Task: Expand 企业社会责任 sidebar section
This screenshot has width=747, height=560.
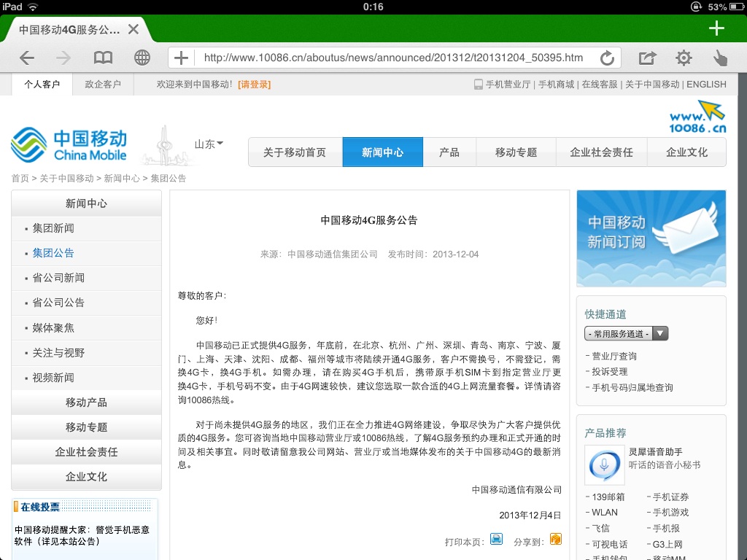Action: pyautogui.click(x=86, y=452)
